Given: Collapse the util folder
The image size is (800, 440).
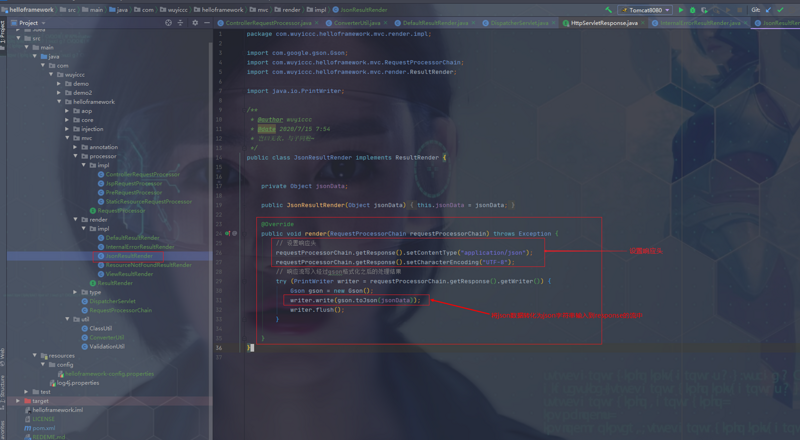Looking at the screenshot, I should click(x=67, y=319).
